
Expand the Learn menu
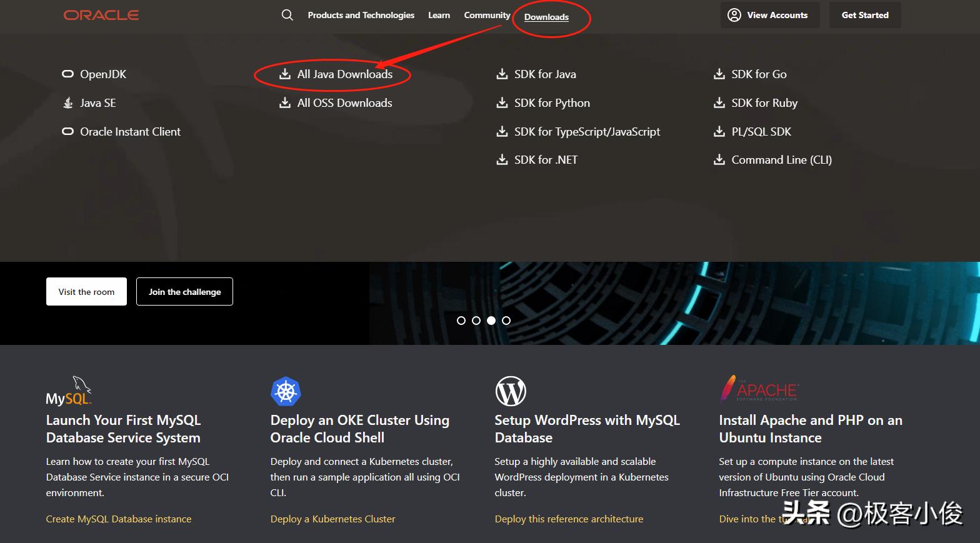[439, 15]
